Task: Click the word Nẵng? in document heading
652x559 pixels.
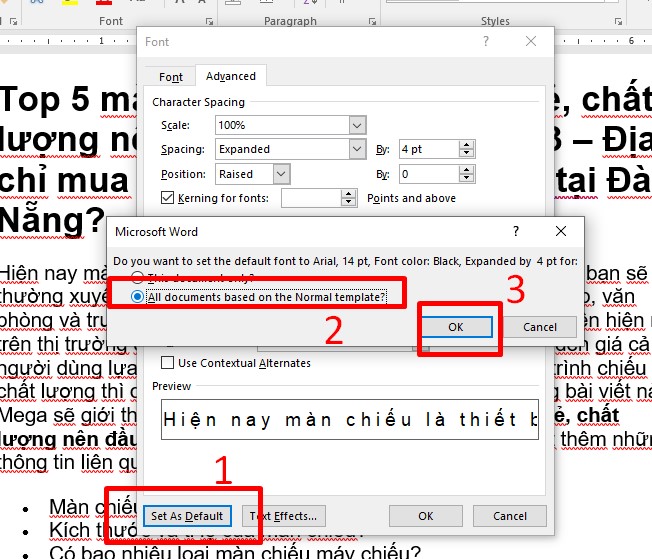Action: [x=52, y=220]
